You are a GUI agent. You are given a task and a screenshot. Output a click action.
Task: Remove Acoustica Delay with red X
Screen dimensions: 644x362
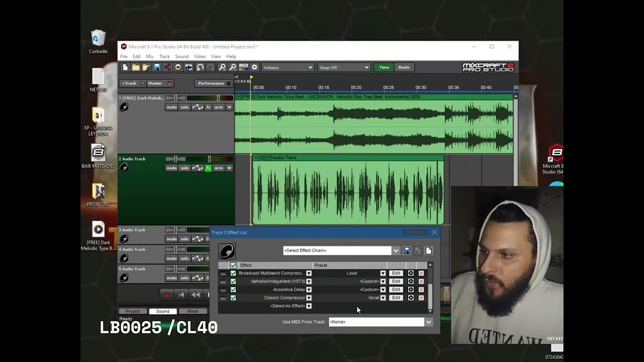click(x=421, y=290)
